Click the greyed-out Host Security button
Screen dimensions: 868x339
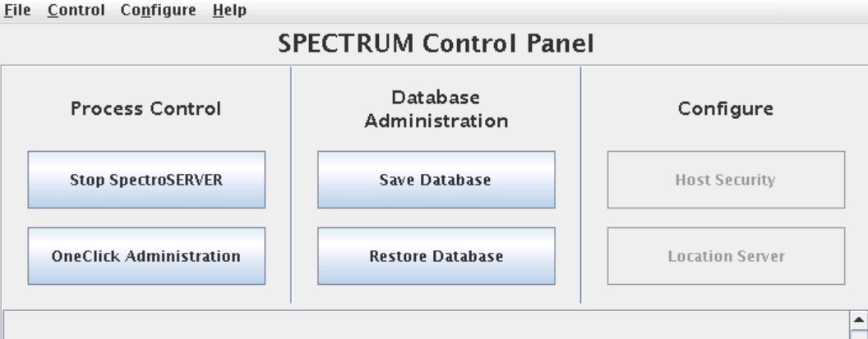point(726,180)
